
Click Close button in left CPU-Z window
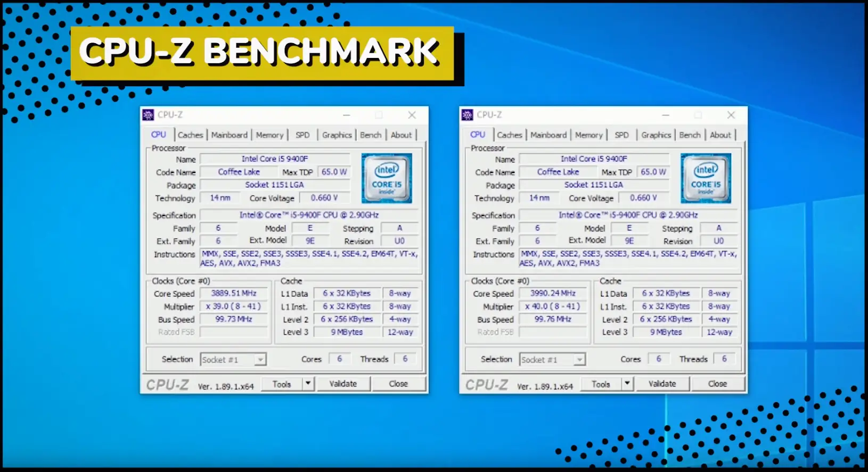[x=398, y=384]
